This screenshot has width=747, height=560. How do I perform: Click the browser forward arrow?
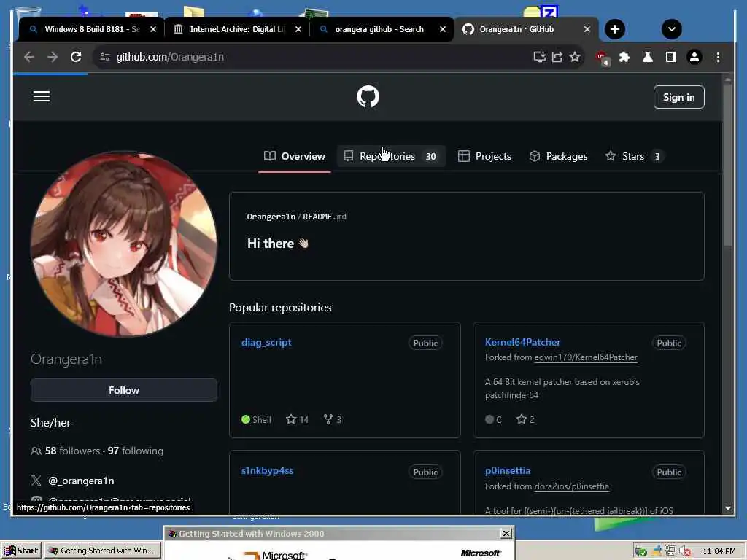coord(53,57)
